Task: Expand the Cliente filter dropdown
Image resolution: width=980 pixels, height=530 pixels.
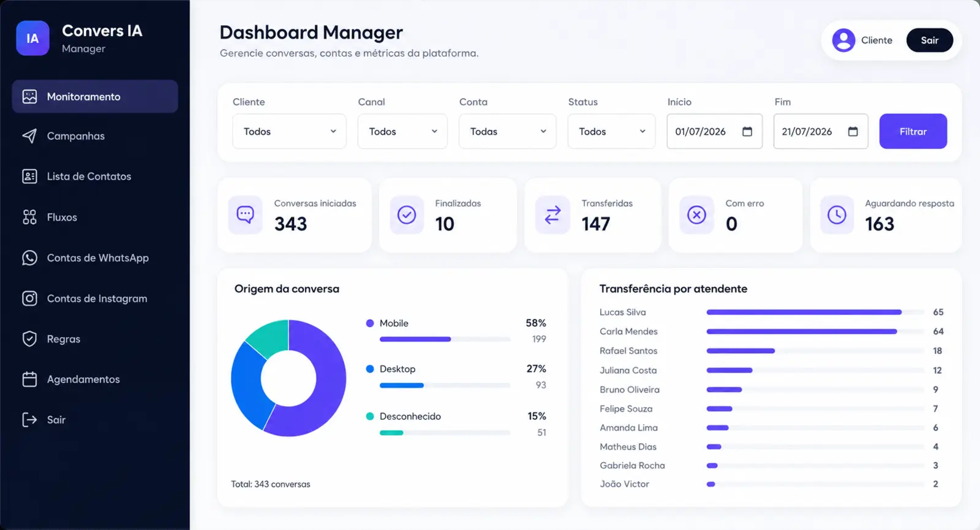Action: (289, 131)
